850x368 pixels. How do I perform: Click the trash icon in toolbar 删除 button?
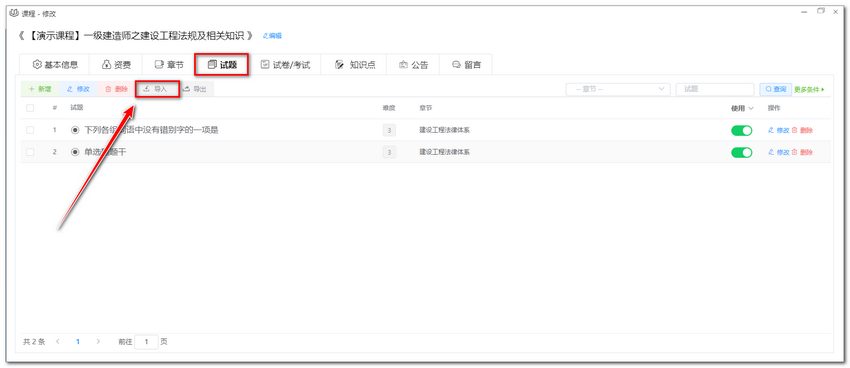(x=108, y=89)
